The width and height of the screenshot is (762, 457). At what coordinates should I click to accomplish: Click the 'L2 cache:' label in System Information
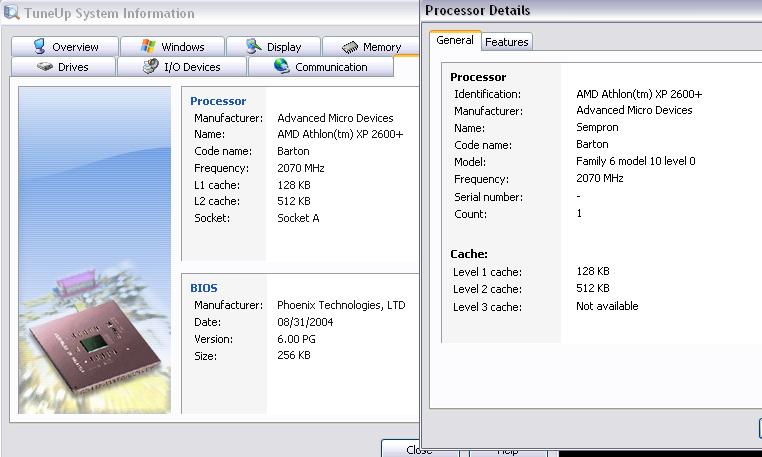point(217,201)
